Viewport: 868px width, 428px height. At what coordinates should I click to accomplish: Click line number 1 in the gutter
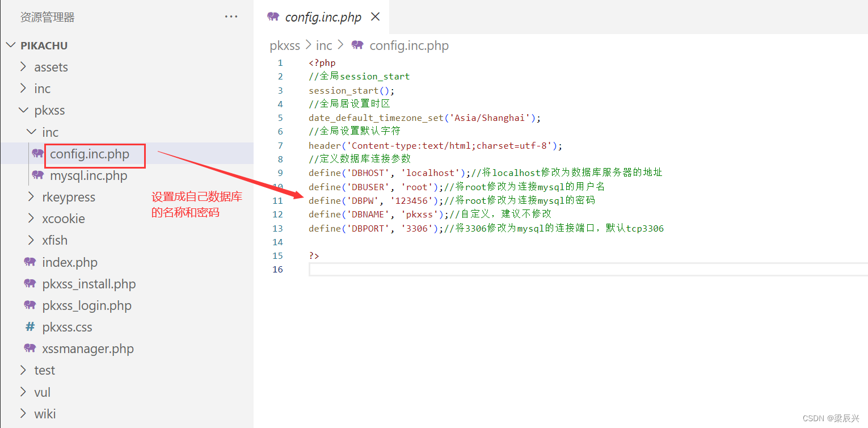280,63
